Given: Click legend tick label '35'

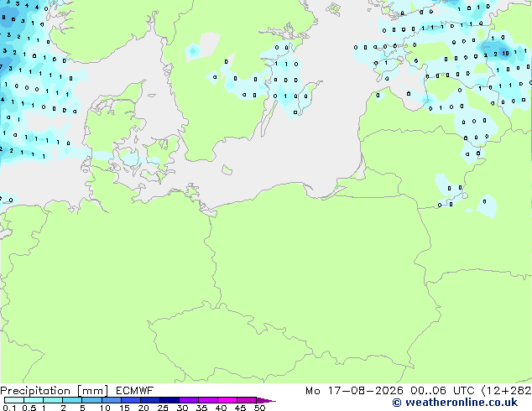Looking at the screenshot, I should tap(201, 408).
